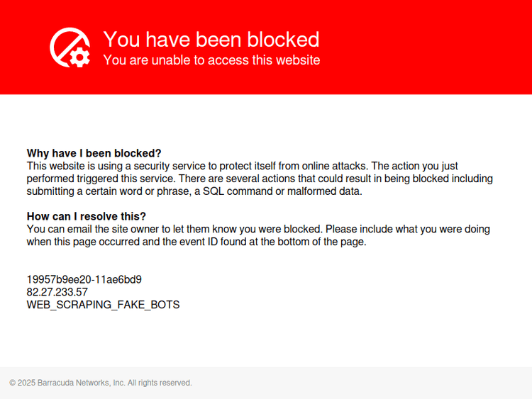Viewport: 532px width, 399px height.
Task: Click the blocked gear icon in the banner
Action: coord(70,47)
